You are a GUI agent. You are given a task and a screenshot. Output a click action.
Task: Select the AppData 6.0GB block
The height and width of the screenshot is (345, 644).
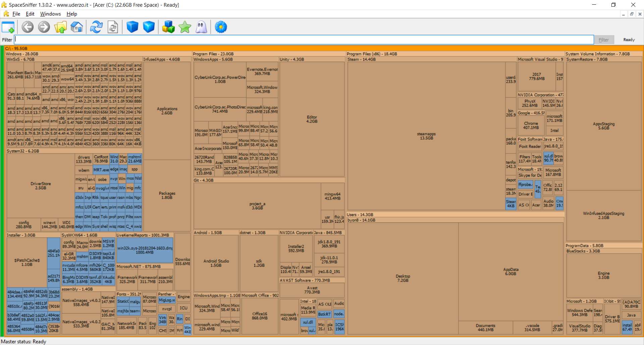pos(511,272)
